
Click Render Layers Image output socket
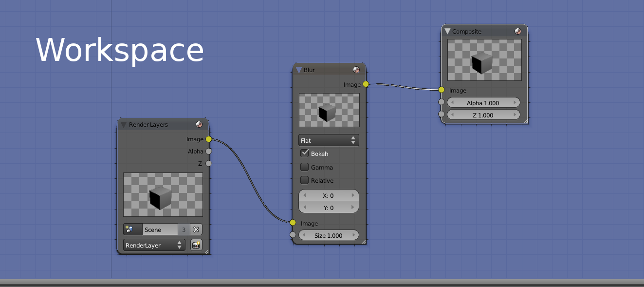209,139
